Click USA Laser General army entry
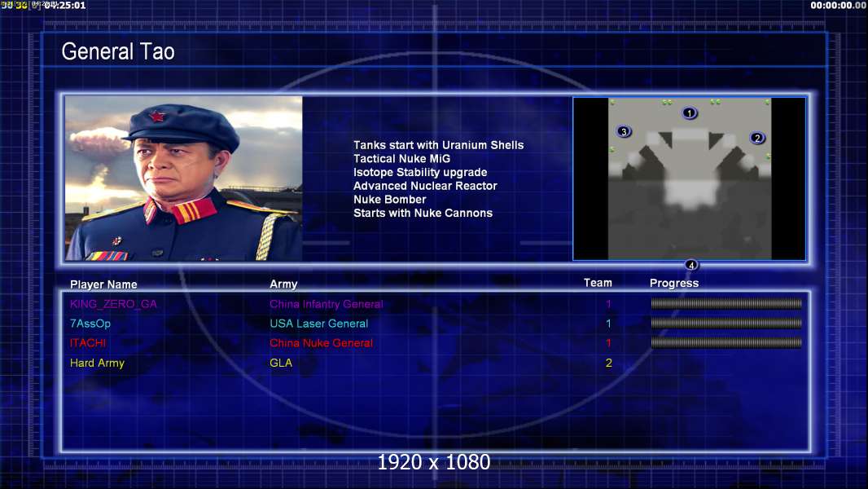 [x=319, y=324]
